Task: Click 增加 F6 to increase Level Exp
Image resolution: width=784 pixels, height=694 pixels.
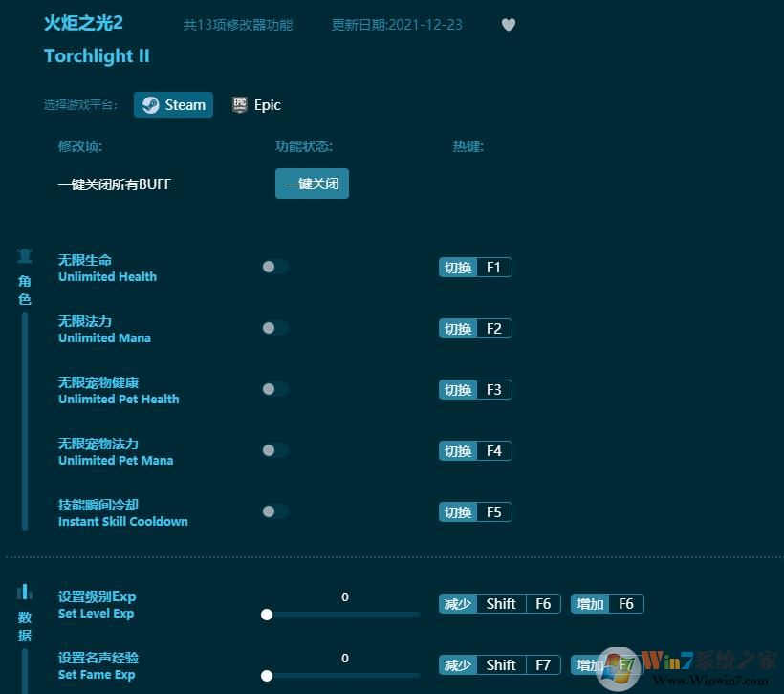Action: coord(606,603)
